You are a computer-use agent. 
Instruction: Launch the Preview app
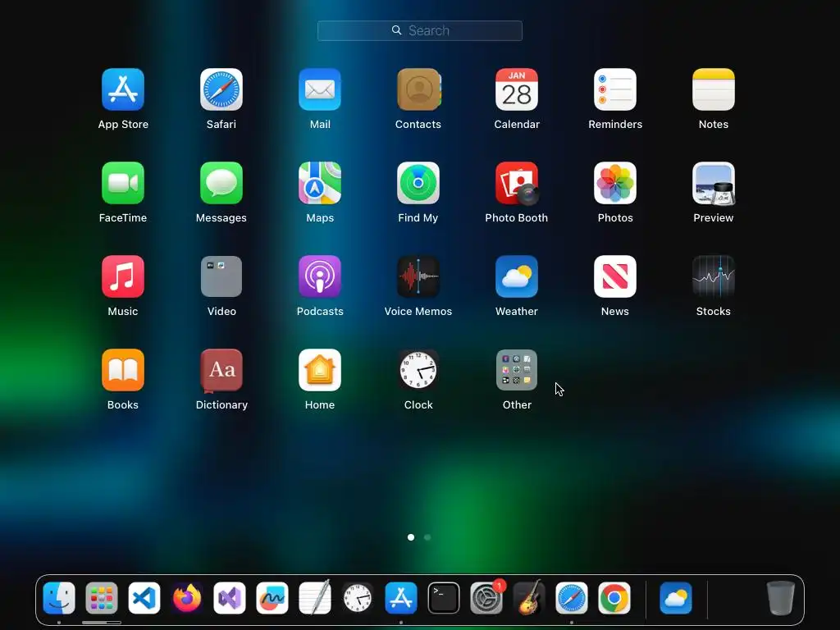(x=714, y=183)
